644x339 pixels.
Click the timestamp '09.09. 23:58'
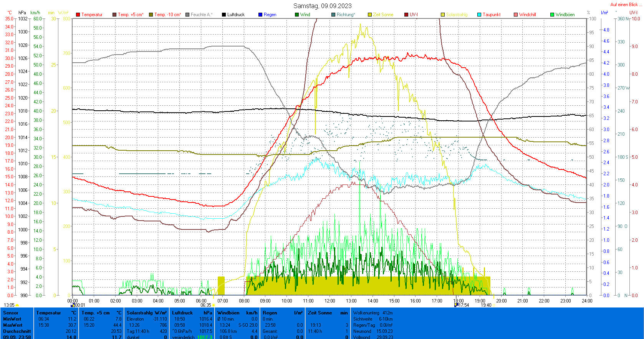click(17, 337)
